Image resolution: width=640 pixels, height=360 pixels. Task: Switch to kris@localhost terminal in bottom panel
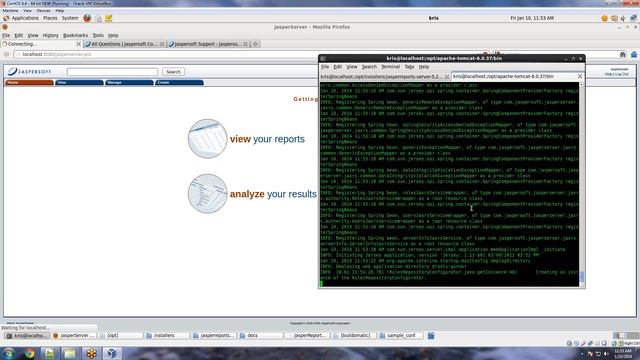(x=27, y=336)
